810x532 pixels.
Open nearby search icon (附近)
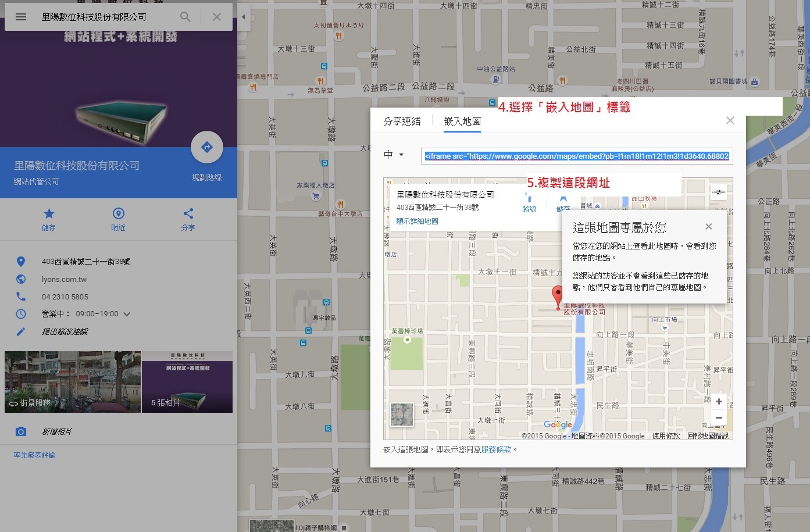click(x=118, y=213)
